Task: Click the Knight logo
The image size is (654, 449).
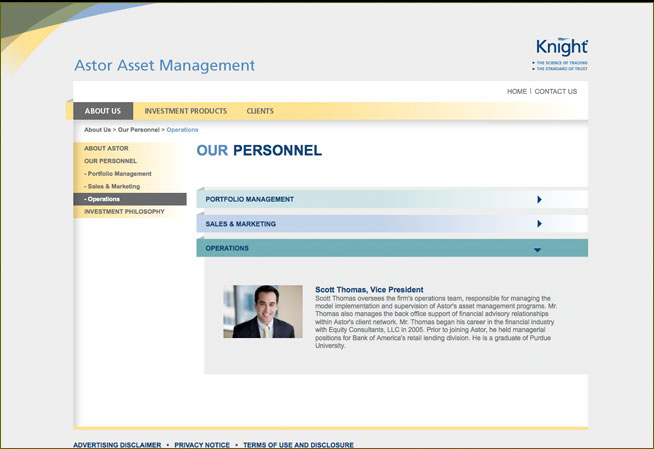Action: 560,54
